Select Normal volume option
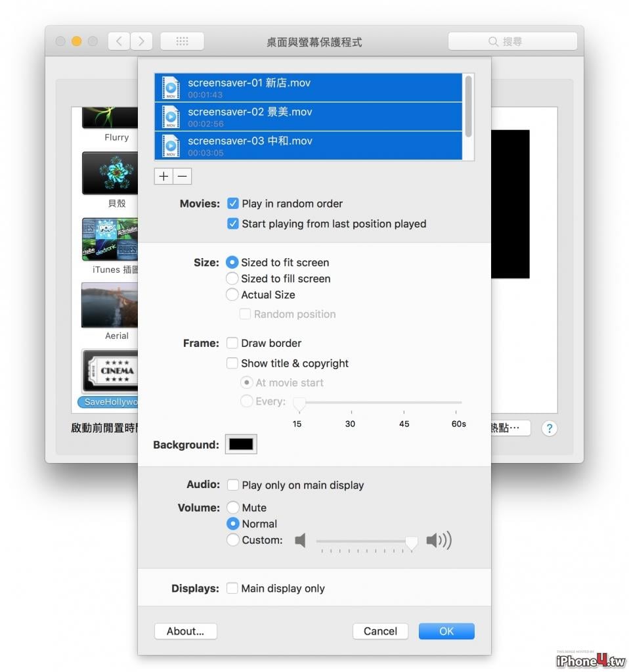The width and height of the screenshot is (629, 672). 233,524
